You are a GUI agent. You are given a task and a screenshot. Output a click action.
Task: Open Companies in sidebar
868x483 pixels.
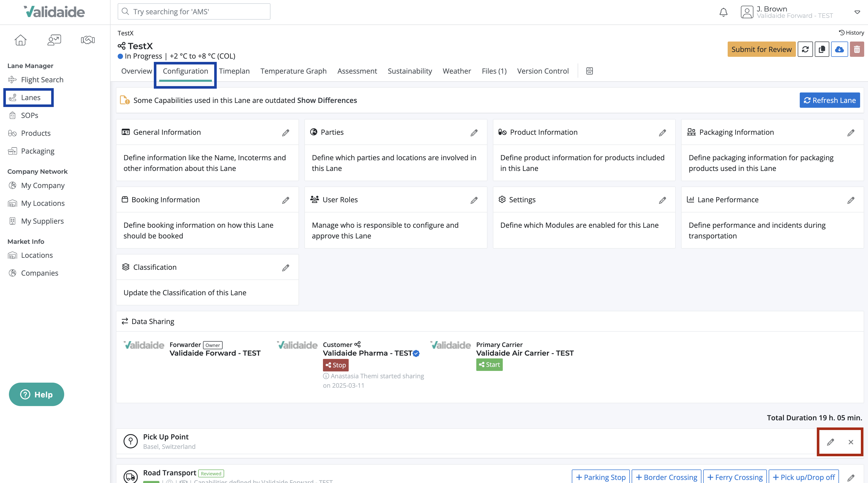33,273
